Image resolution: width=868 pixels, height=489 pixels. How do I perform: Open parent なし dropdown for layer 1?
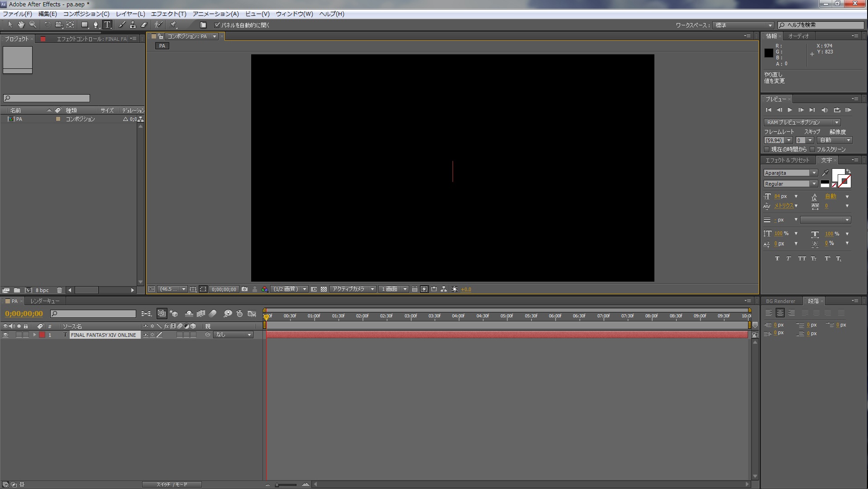click(233, 335)
